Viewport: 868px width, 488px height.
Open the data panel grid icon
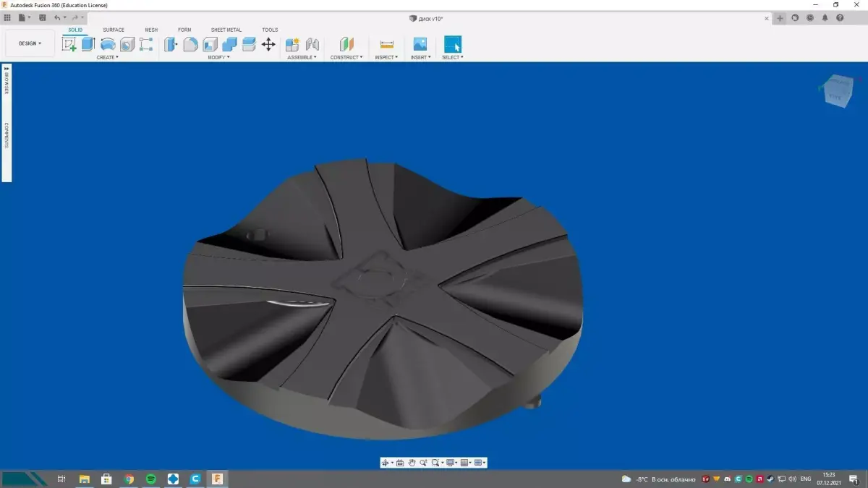7,17
